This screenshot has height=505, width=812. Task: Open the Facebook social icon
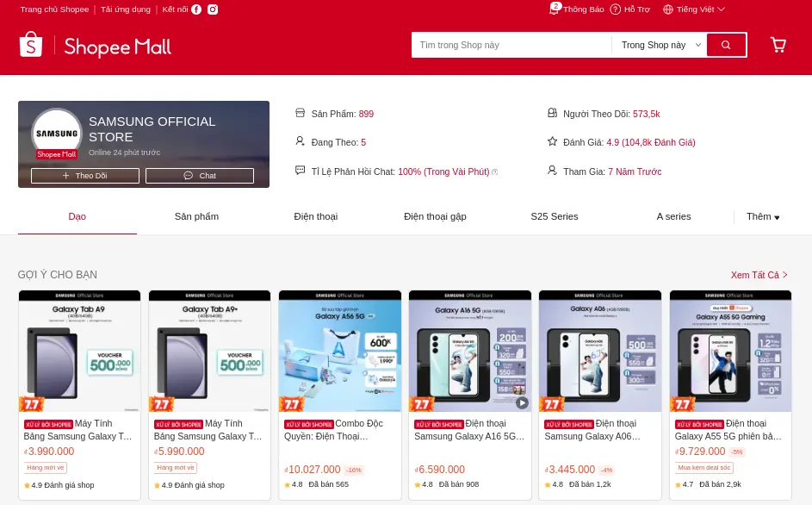point(196,9)
